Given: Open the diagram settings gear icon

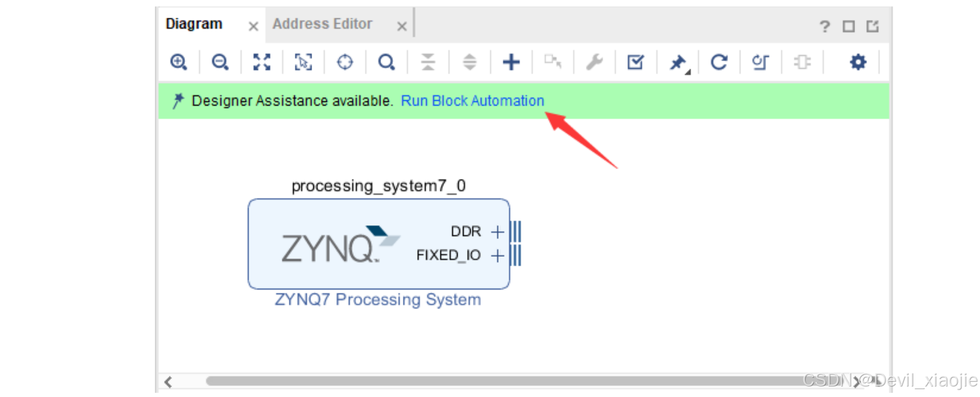Looking at the screenshot, I should pyautogui.click(x=858, y=62).
